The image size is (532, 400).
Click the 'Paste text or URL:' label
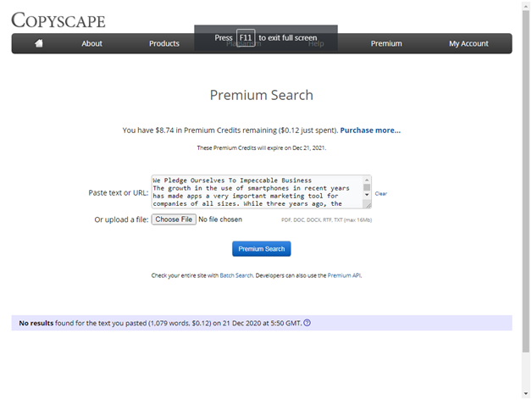(119, 193)
